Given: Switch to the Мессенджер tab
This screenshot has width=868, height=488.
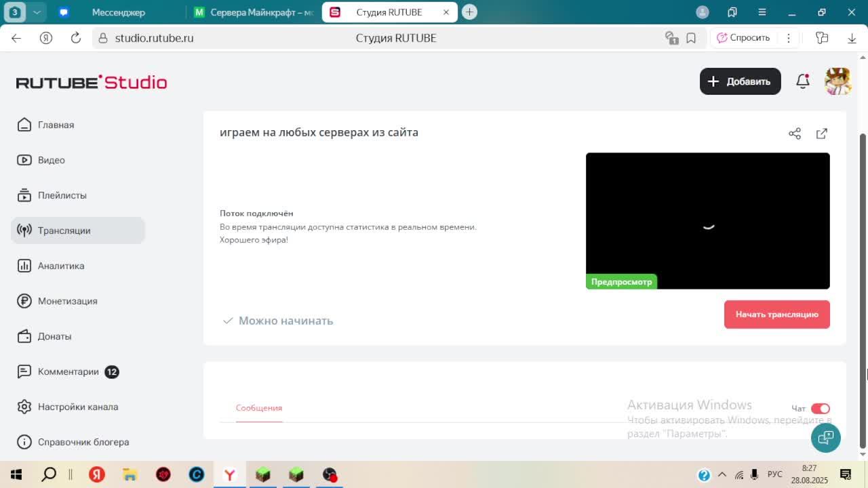Looking at the screenshot, I should coord(117,12).
